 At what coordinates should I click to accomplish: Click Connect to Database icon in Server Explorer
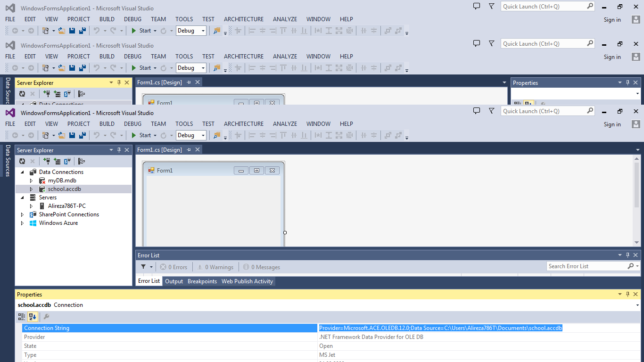[x=47, y=161]
